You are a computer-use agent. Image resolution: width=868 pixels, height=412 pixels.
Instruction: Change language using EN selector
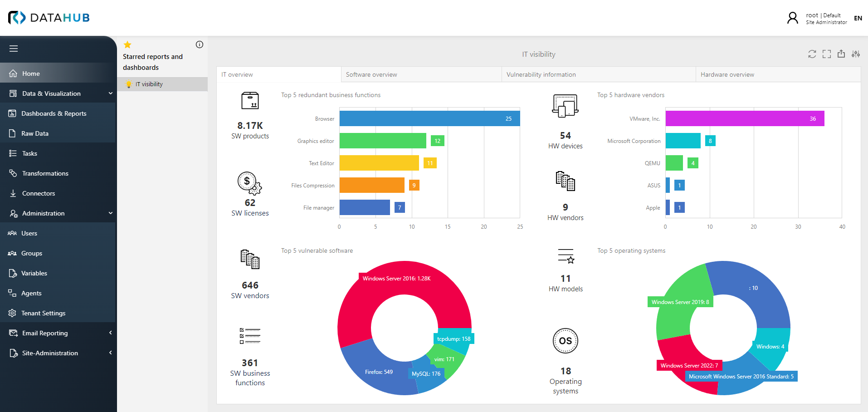[x=858, y=18]
